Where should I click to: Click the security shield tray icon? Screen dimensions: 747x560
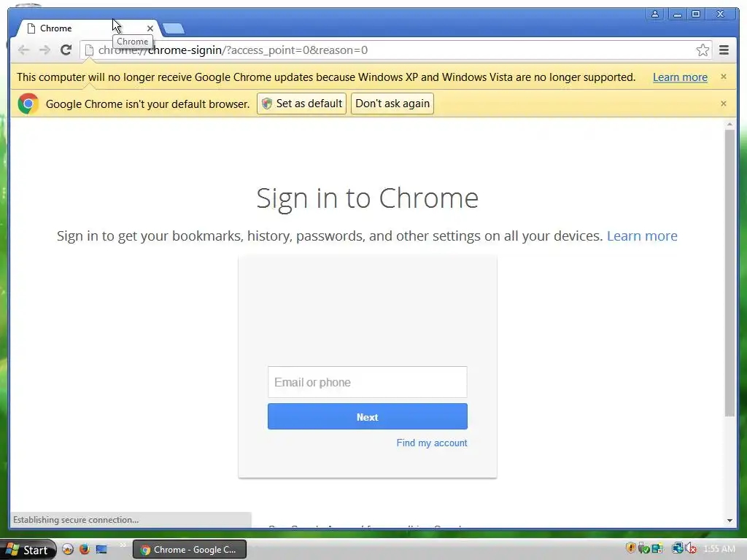tap(630, 548)
